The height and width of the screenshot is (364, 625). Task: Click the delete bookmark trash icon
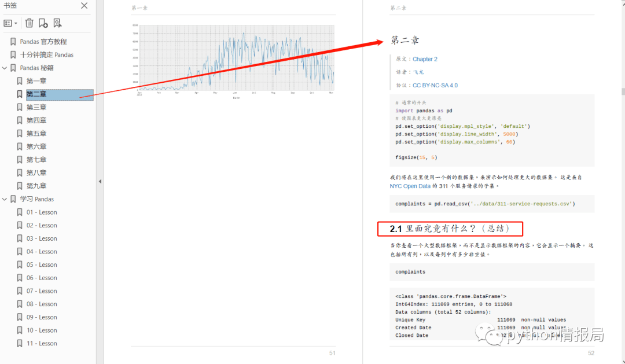pyautogui.click(x=29, y=23)
